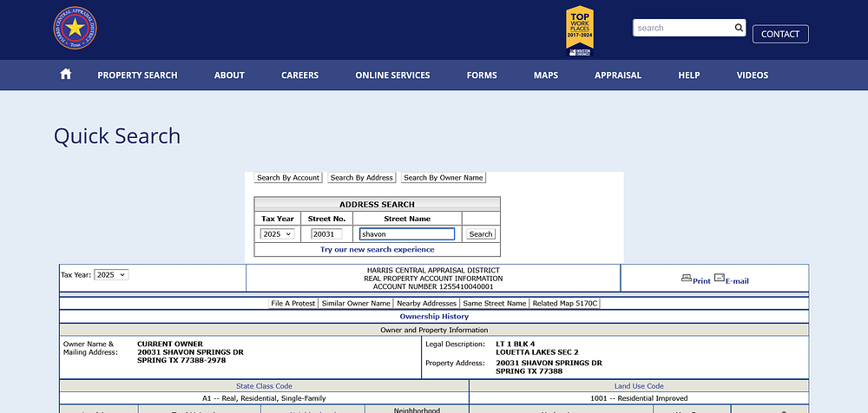Screen dimensions: 868x413
Task: Click the address Search button
Action: point(481,234)
